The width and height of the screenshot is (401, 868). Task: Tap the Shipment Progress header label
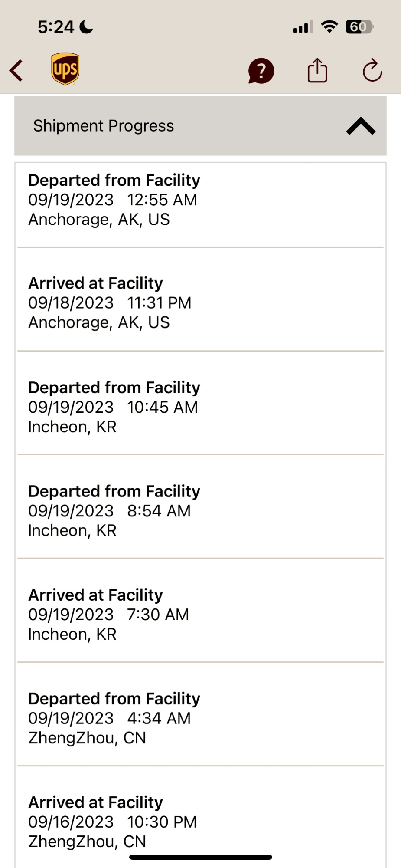[104, 126]
